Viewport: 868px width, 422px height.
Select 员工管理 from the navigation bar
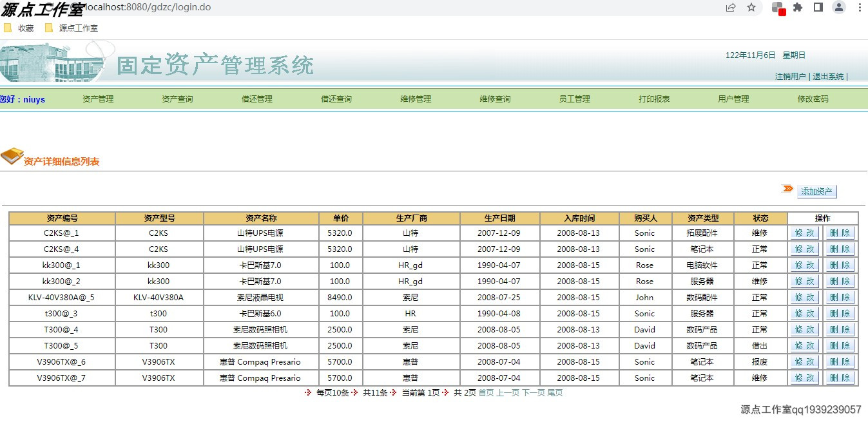574,99
